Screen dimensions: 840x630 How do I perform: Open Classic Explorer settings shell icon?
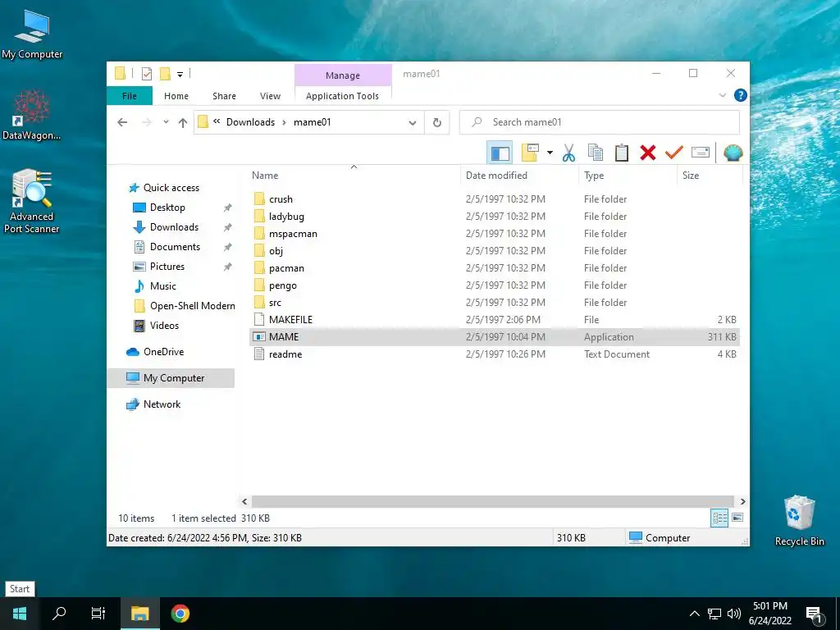point(733,153)
